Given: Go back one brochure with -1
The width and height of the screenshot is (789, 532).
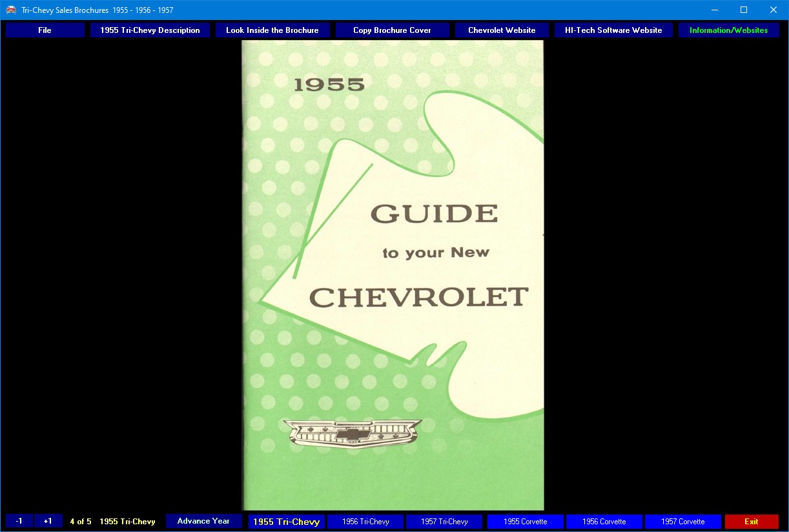Looking at the screenshot, I should point(19,521).
